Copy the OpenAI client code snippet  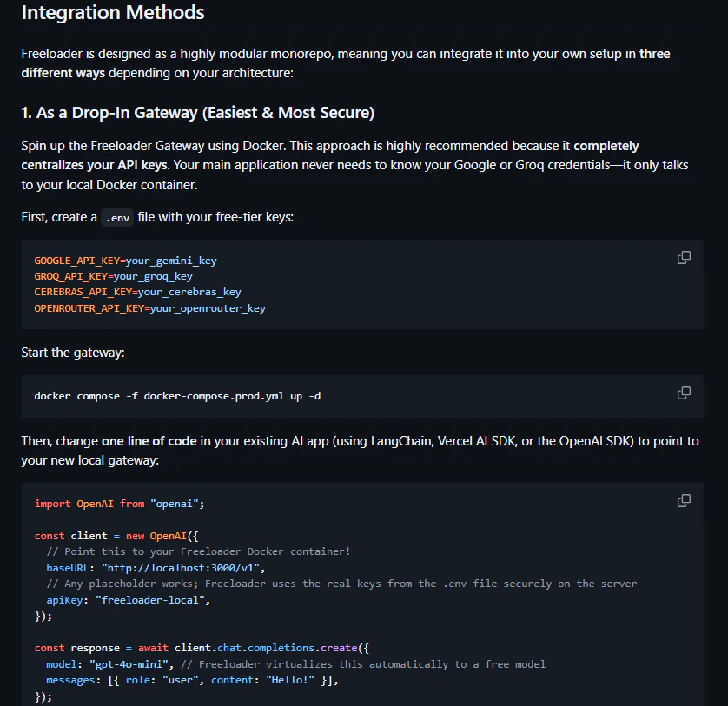(684, 500)
